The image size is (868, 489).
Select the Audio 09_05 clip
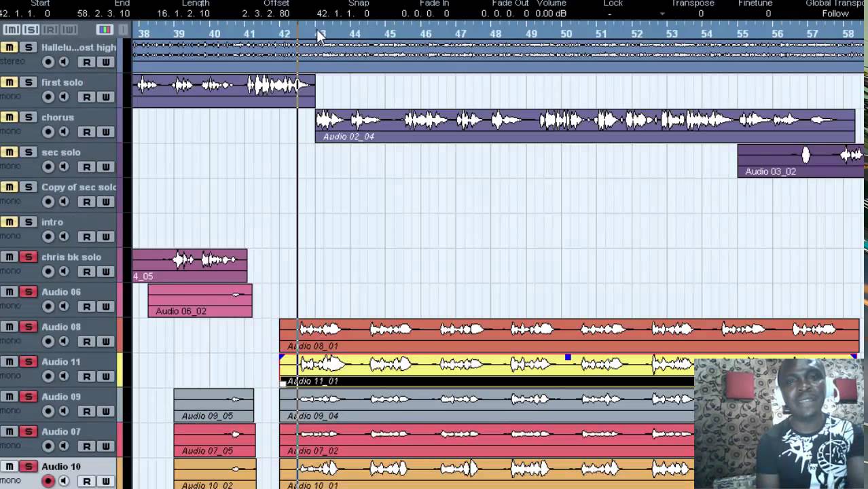(214, 405)
